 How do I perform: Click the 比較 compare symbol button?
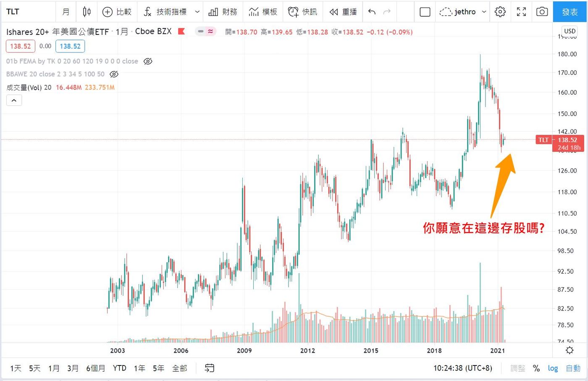(x=117, y=12)
